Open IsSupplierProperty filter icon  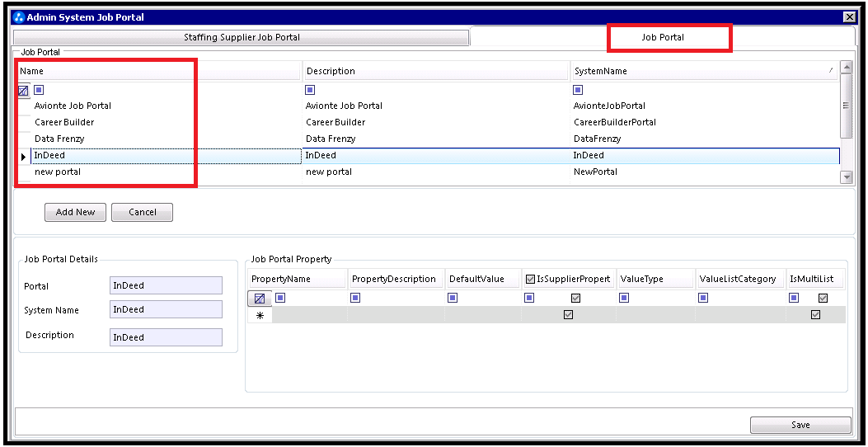[529, 298]
